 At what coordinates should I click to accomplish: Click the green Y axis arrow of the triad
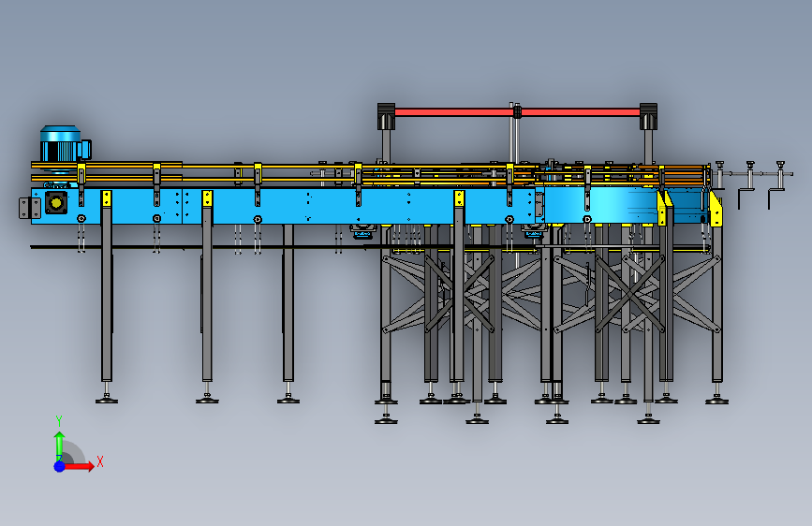(x=60, y=446)
